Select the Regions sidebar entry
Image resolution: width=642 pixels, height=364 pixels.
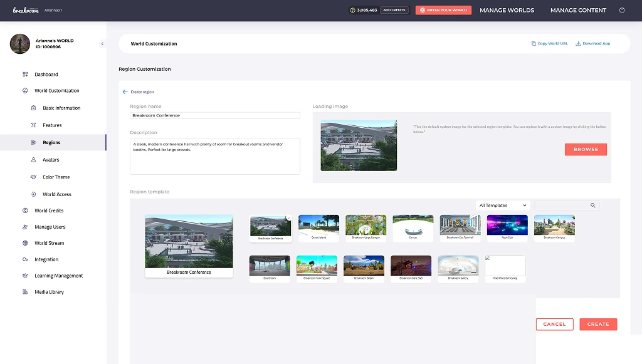[53, 142]
